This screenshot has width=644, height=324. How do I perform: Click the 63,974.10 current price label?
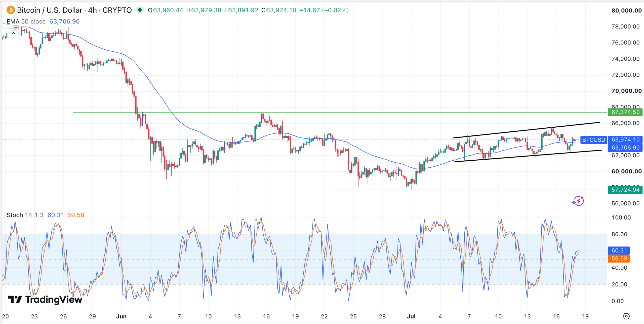625,140
